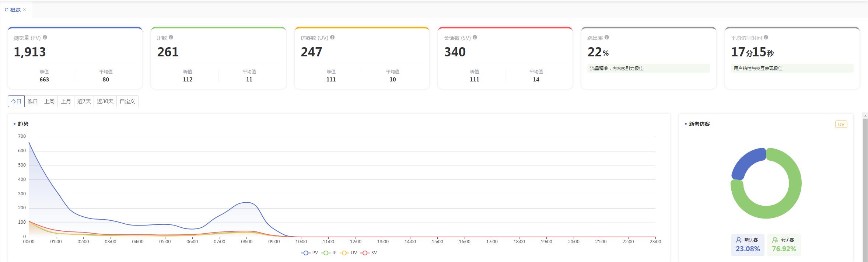This screenshot has height=262, width=868.
Task: Click the info icon beside 会话数 (SV)
Action: (x=475, y=37)
